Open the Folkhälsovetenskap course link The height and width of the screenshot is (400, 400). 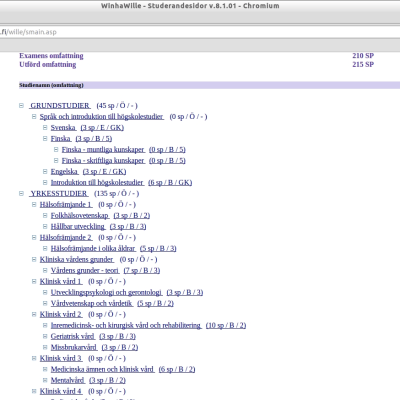tap(80, 216)
